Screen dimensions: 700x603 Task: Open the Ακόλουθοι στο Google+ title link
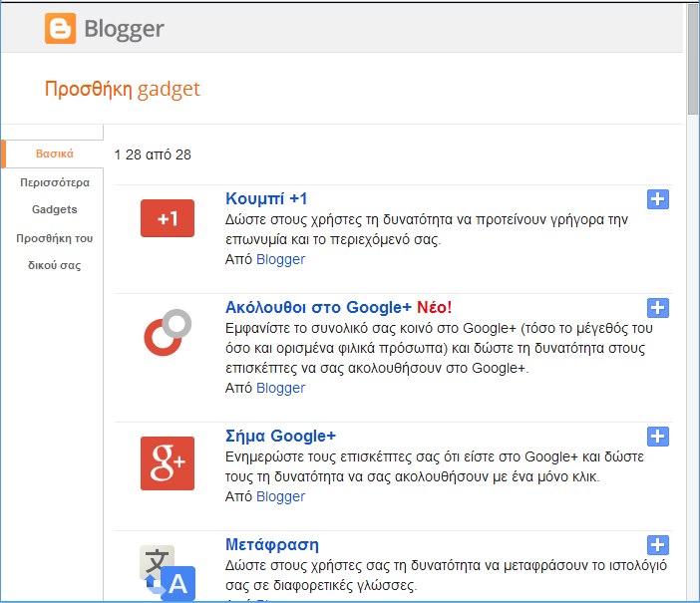click(319, 306)
